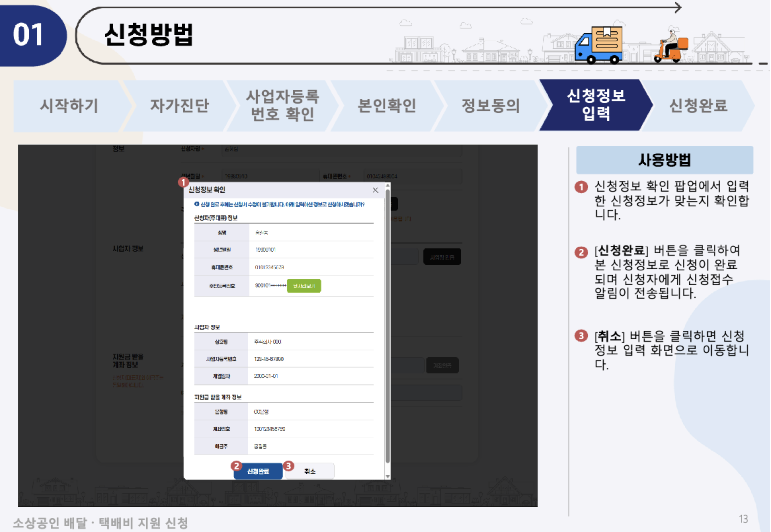Click red number 2 badge near 신청완료
Viewport: 771px width, 532px height.
point(236,466)
